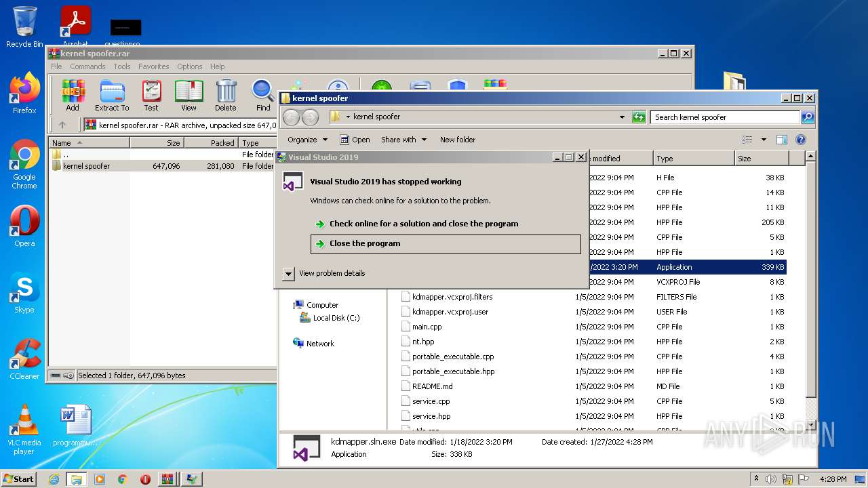Open Firefox desktop shortcut
The height and width of the screenshot is (488, 868).
click(x=24, y=94)
